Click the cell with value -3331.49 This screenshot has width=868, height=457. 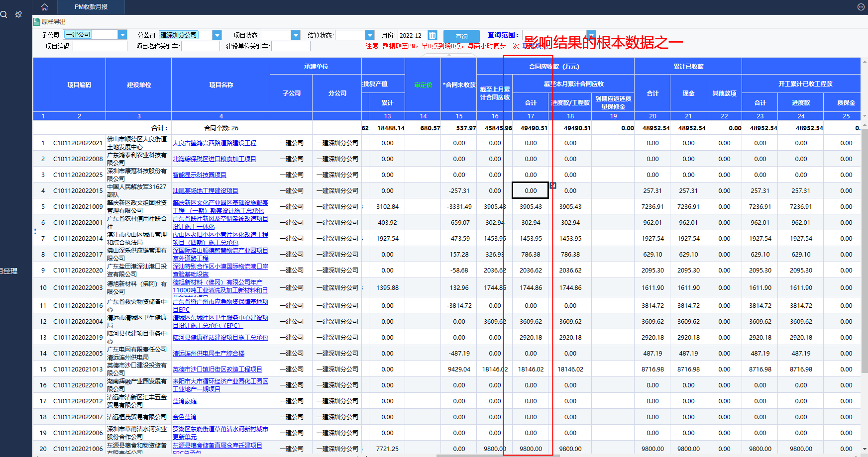point(459,206)
